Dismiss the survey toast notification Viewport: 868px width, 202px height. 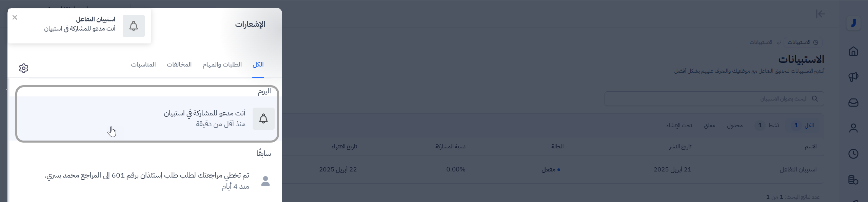pos(15,17)
